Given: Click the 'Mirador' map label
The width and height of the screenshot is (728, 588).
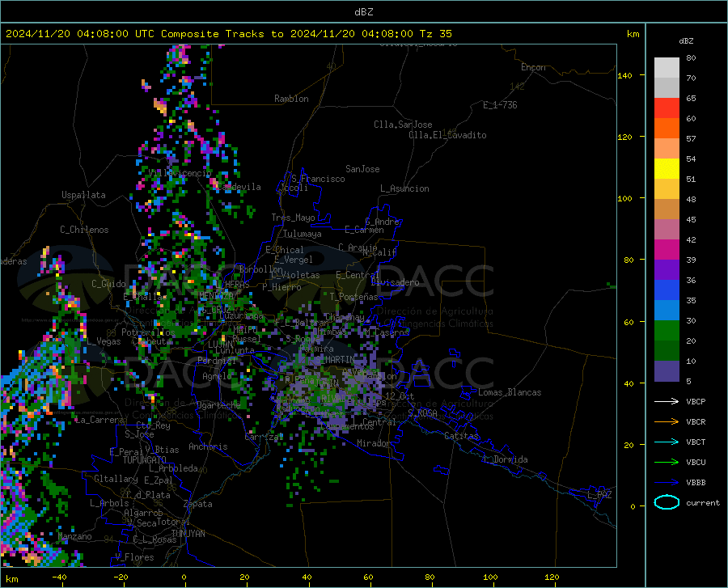Looking at the screenshot, I should 373,443.
